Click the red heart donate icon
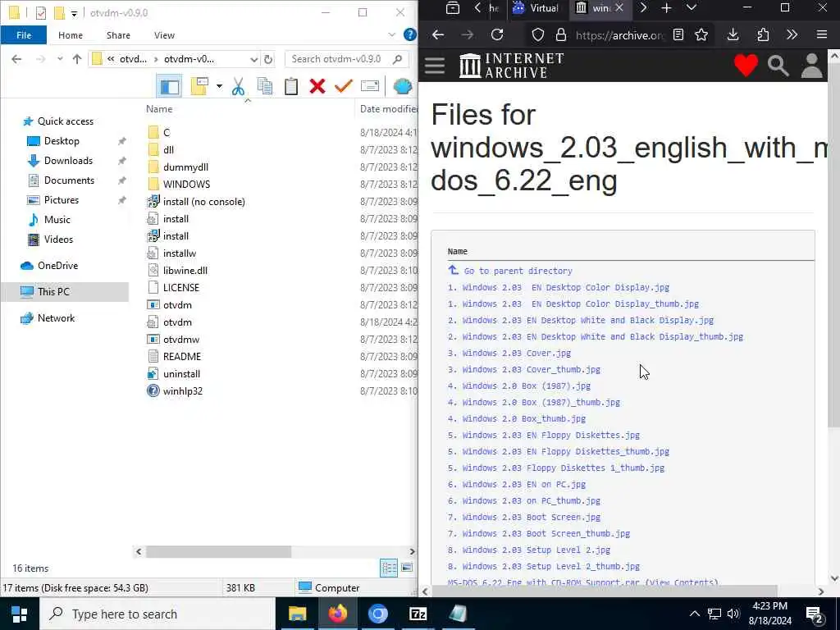840x630 pixels. click(x=746, y=66)
